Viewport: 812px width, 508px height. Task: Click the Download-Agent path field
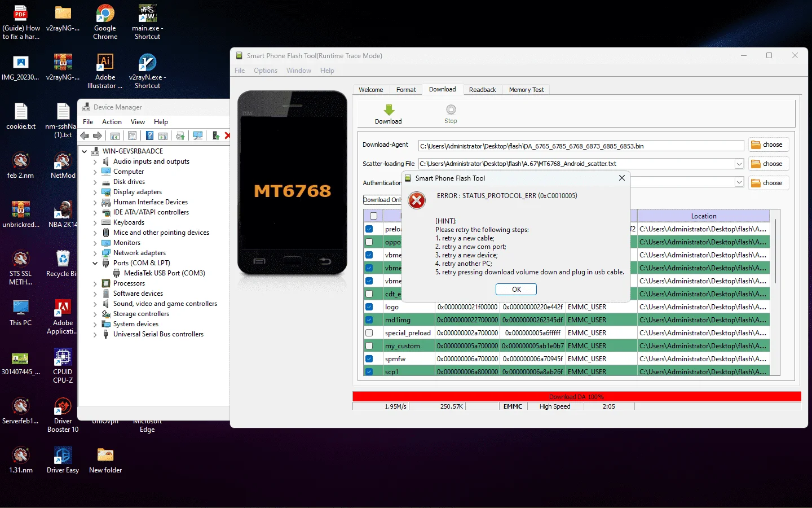coord(581,146)
